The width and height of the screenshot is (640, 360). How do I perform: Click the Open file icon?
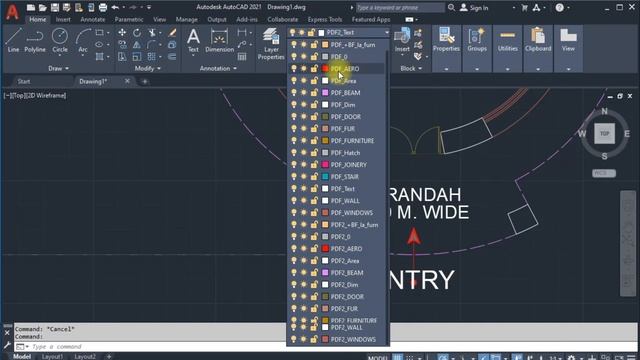point(42,7)
